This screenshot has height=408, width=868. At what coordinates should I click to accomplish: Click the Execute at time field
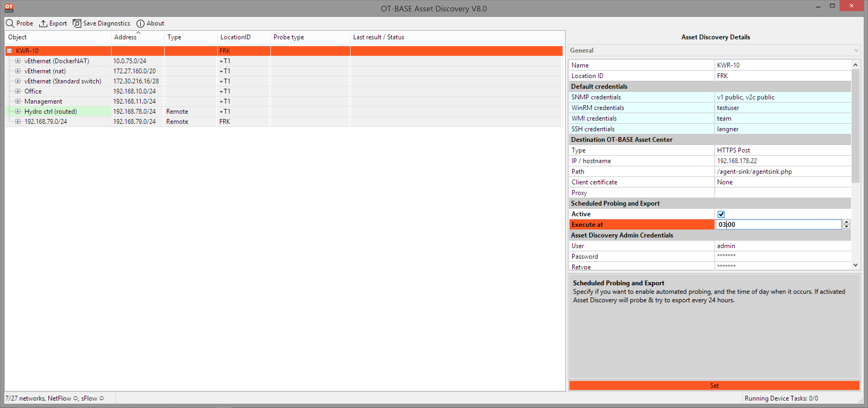778,224
